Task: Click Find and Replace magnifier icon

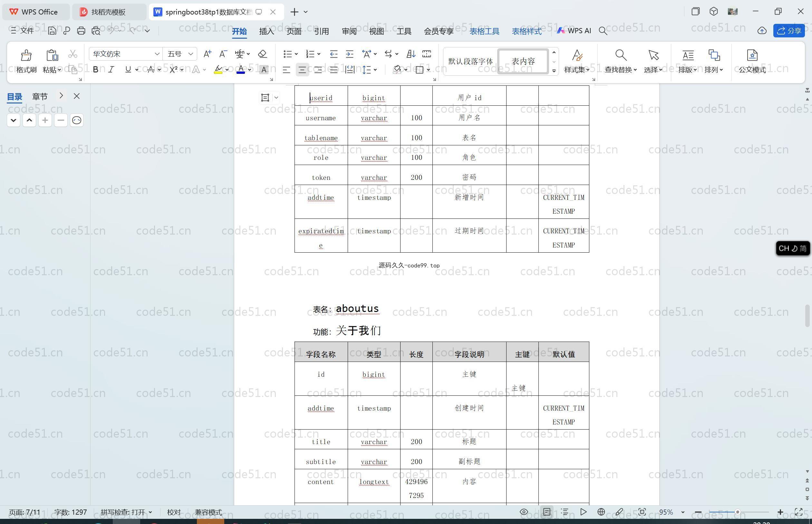Action: [x=621, y=55]
